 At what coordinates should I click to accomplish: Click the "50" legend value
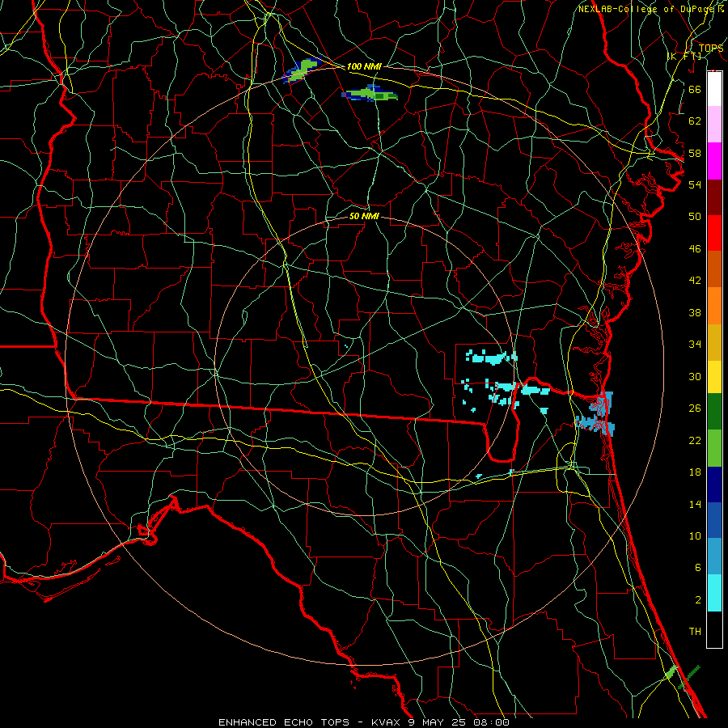[x=695, y=216]
